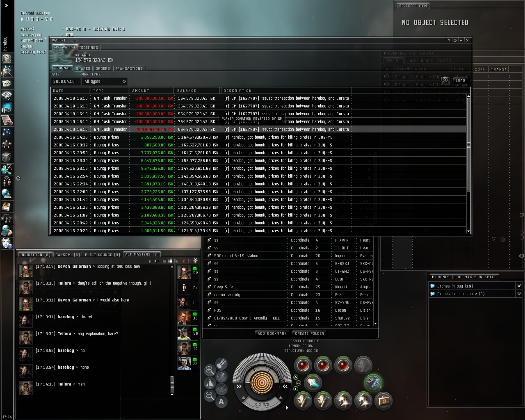
Task: Open the Journal icon with pen
Action: point(7,120)
